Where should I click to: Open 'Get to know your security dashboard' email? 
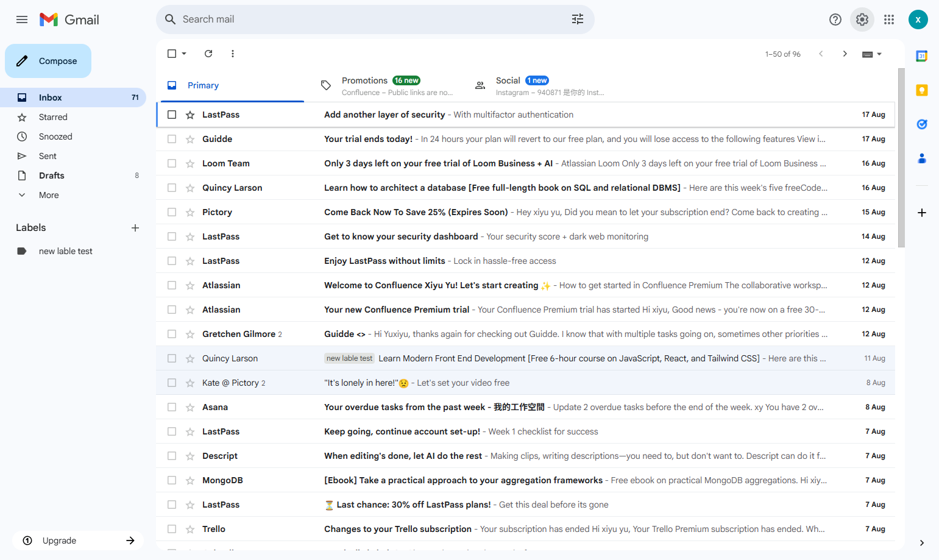tap(525, 236)
